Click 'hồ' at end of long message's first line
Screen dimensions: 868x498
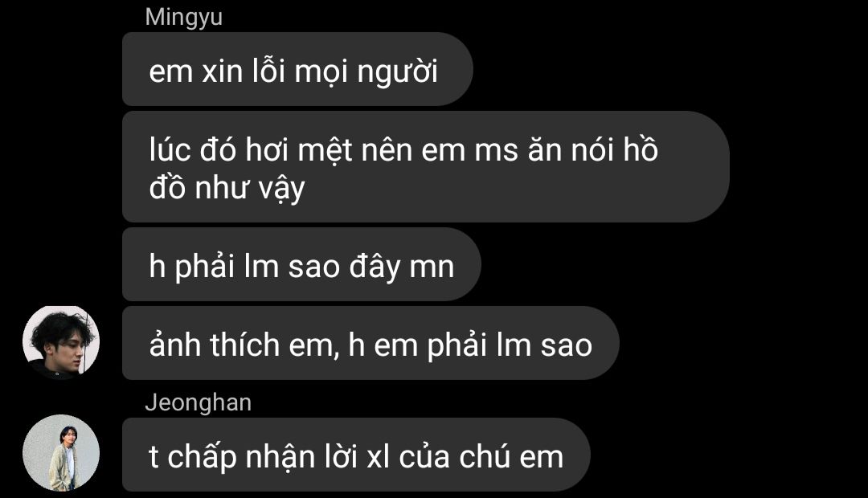point(641,149)
